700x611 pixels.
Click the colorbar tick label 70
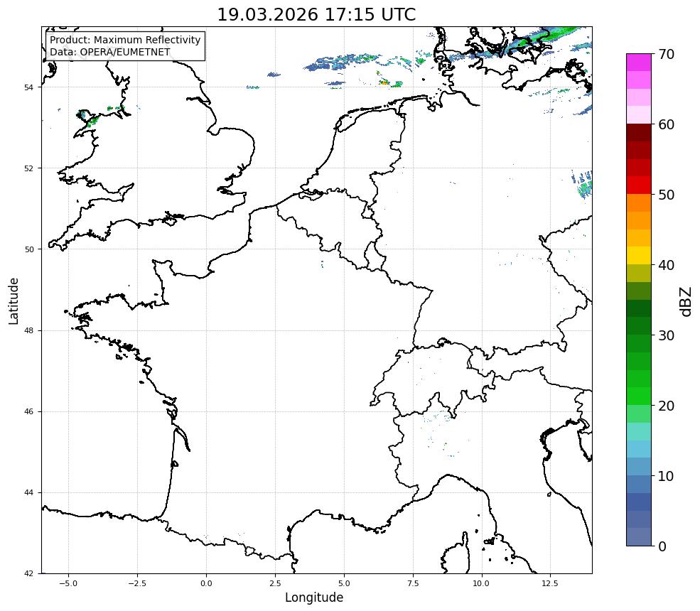666,54
